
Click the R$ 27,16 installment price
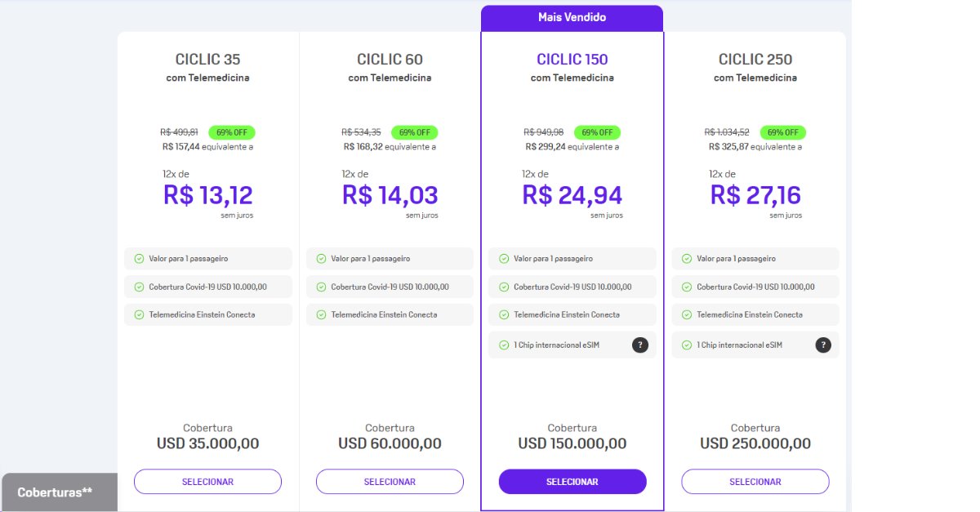(755, 195)
